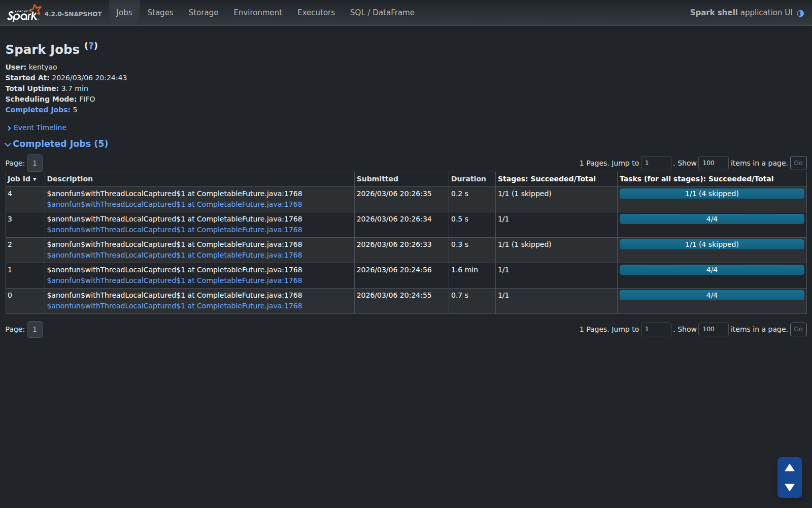The image size is (812, 508).
Task: Switch to the Stages tab
Action: 160,13
